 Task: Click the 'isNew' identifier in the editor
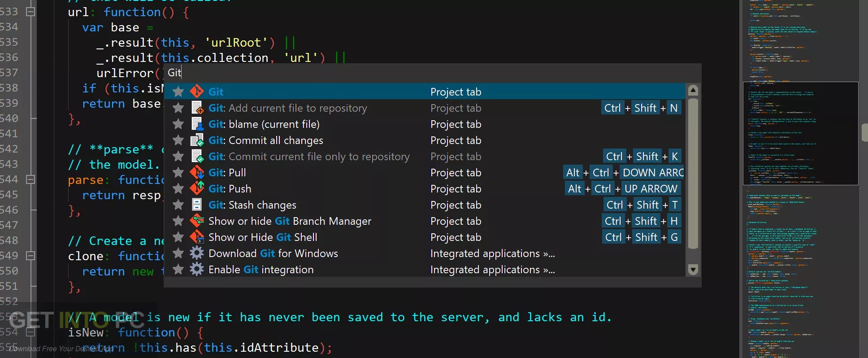(86, 332)
